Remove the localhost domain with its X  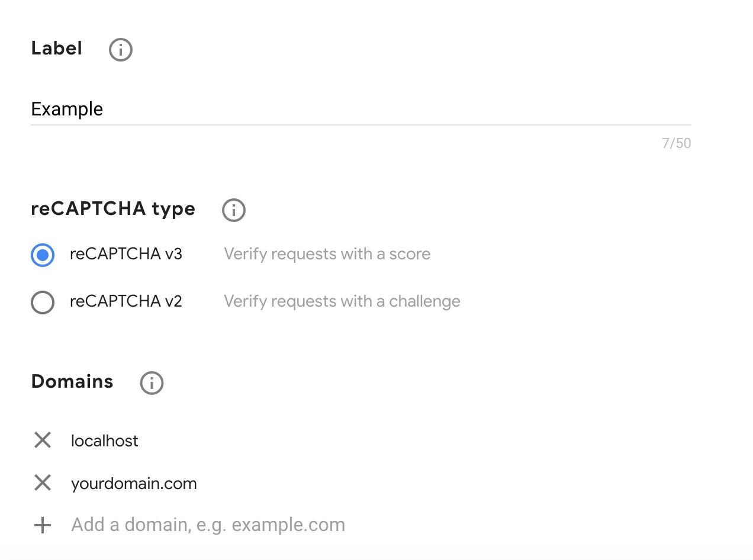point(43,440)
